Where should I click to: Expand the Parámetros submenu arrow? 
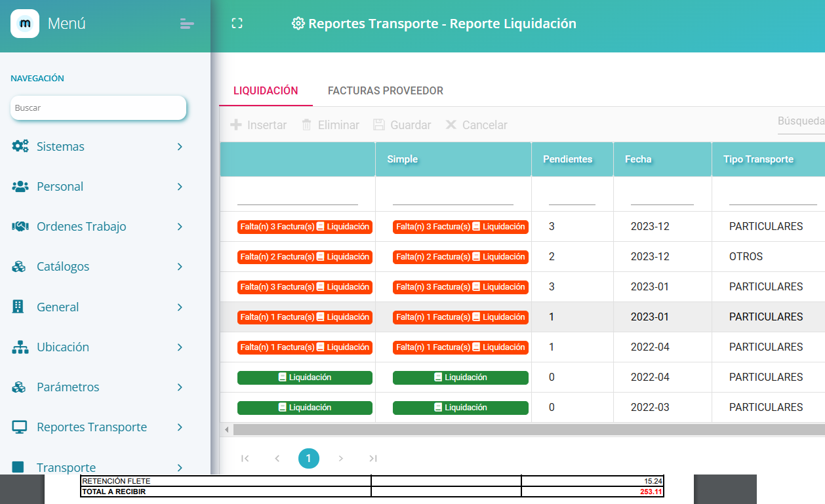[x=180, y=387]
